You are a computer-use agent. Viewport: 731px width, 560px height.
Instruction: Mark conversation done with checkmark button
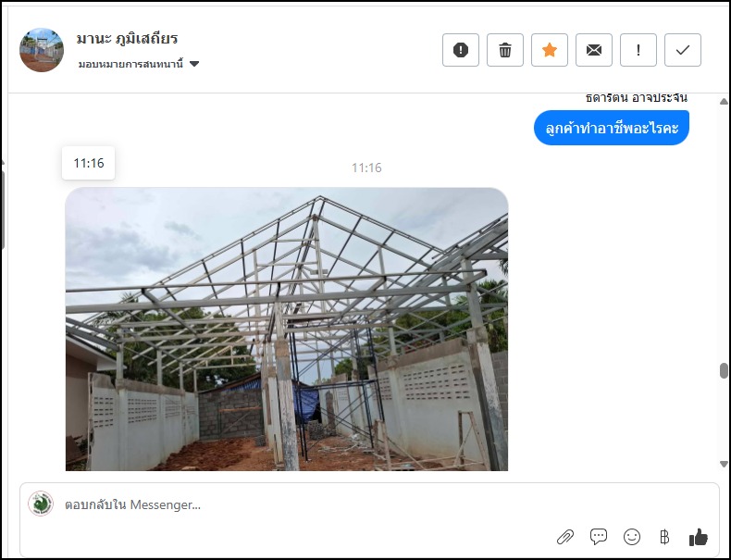(x=683, y=50)
